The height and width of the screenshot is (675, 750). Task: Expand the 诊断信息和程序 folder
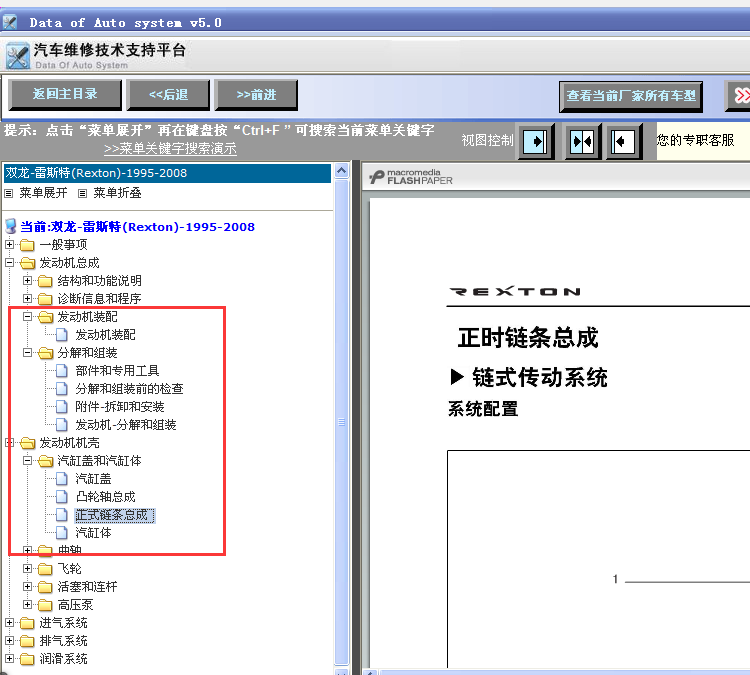click(x=27, y=299)
